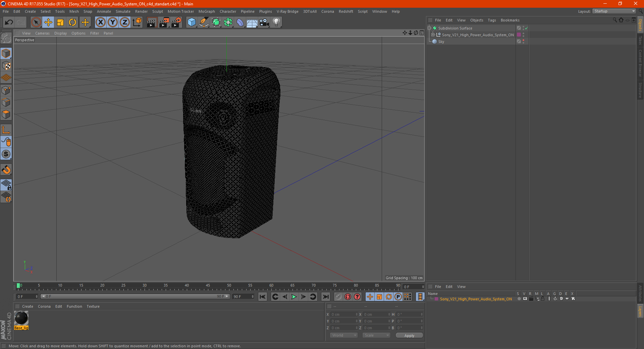Screen dimensions: 644x349
Task: Switch to Edges mode
Action: (x=6, y=102)
